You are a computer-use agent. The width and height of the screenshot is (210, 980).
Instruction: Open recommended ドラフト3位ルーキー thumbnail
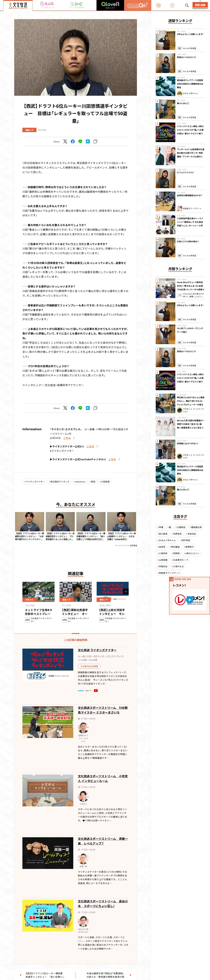click(x=122, y=522)
